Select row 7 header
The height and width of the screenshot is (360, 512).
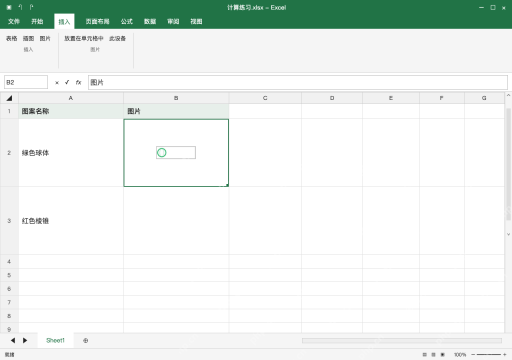(9, 302)
